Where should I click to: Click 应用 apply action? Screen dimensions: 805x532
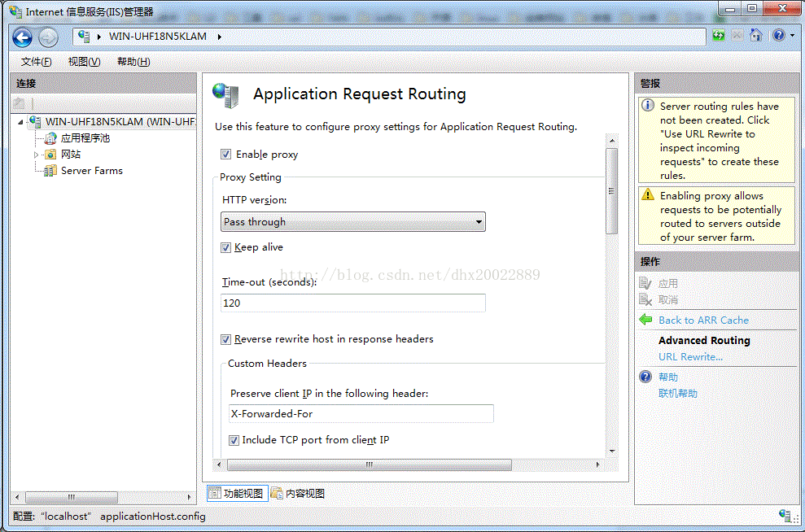click(x=668, y=283)
